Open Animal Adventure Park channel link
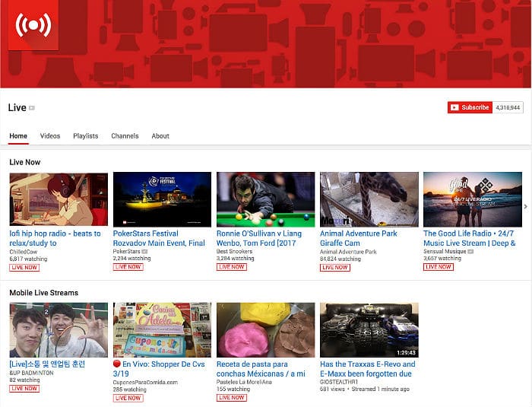 pos(348,252)
